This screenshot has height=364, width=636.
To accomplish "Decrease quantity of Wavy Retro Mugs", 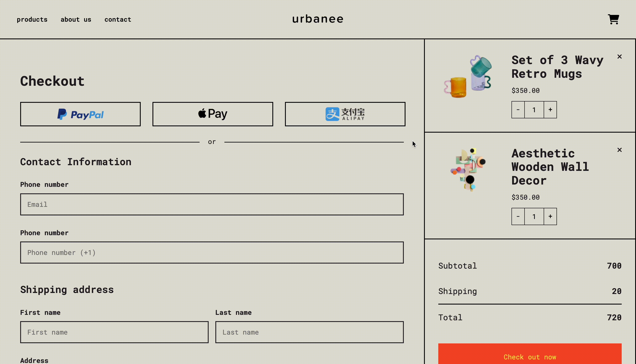I will [518, 109].
